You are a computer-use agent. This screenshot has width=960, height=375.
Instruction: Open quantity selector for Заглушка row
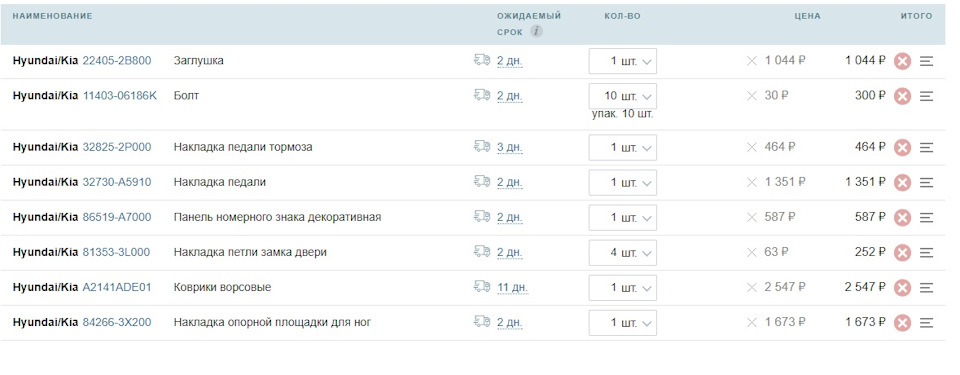point(623,61)
